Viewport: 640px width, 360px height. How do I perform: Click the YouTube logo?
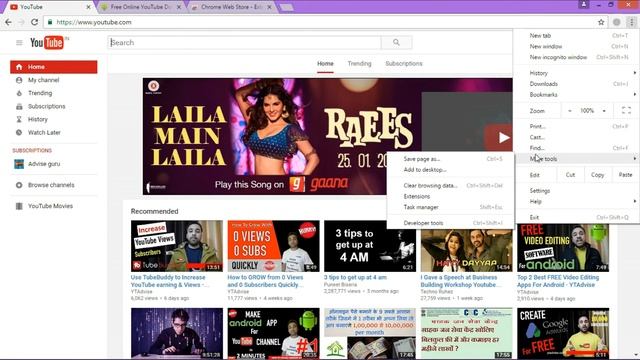pos(47,42)
